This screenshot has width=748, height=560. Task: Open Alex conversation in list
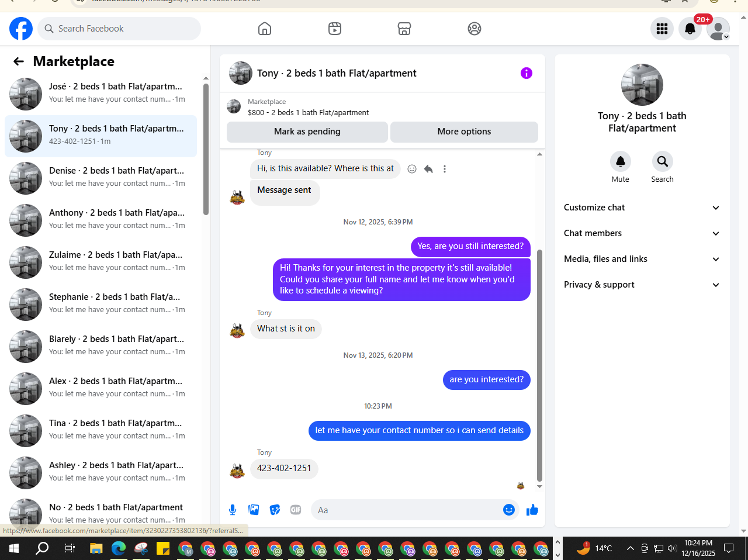(101, 389)
